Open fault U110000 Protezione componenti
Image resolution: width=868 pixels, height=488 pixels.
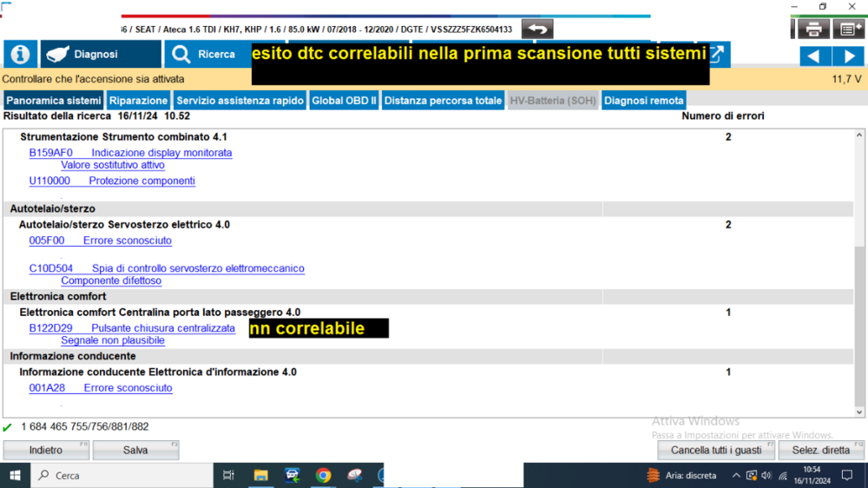pos(112,181)
